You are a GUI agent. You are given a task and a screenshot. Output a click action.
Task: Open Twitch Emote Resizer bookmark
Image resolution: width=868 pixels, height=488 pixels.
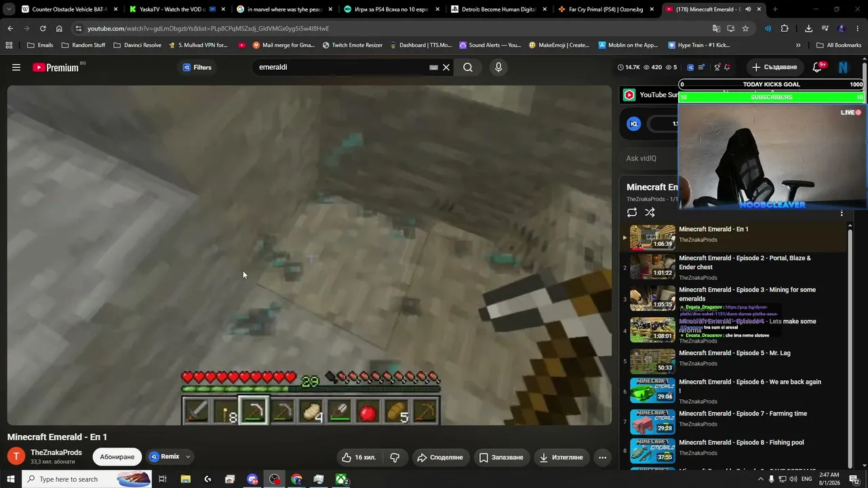tap(353, 45)
